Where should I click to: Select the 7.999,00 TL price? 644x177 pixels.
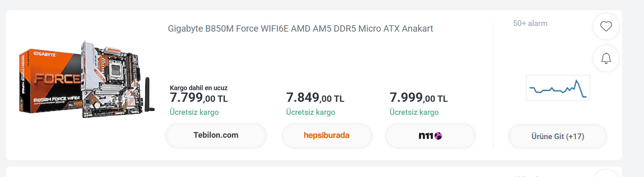tap(419, 98)
